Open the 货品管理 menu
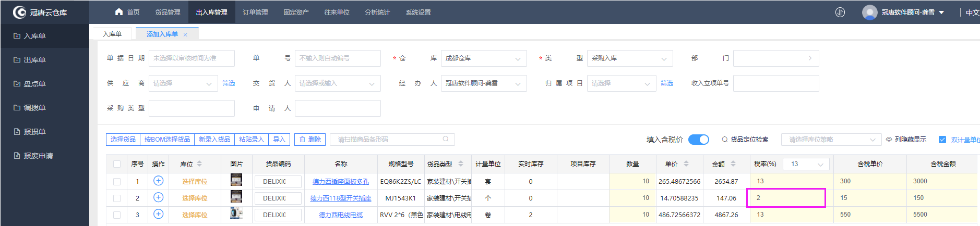The height and width of the screenshot is (226, 980). (168, 12)
